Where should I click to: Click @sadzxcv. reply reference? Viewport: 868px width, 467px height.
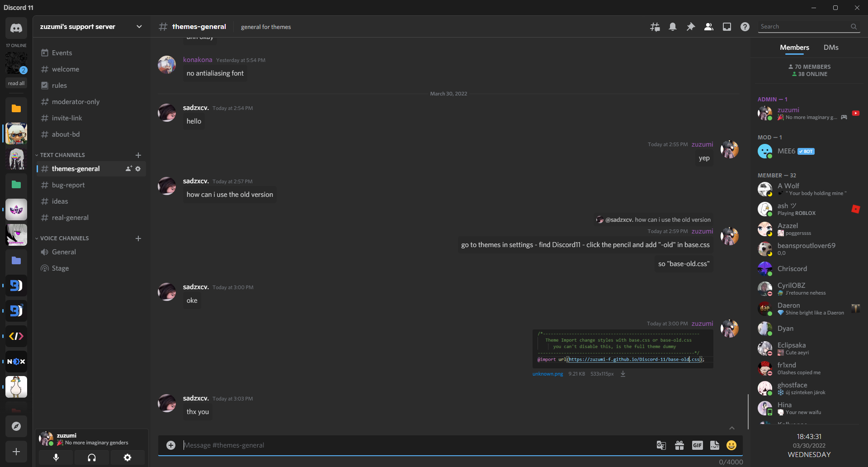click(618, 219)
